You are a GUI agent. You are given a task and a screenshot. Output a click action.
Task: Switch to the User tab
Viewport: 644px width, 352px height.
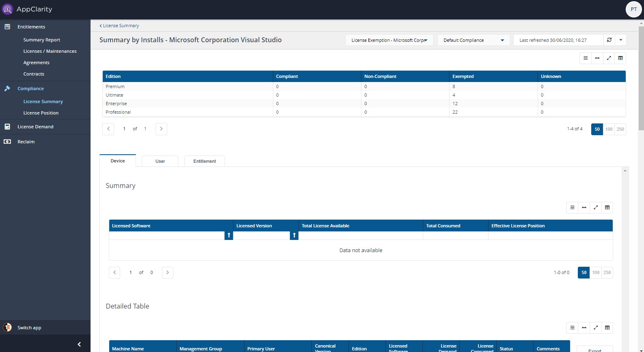[160, 161]
